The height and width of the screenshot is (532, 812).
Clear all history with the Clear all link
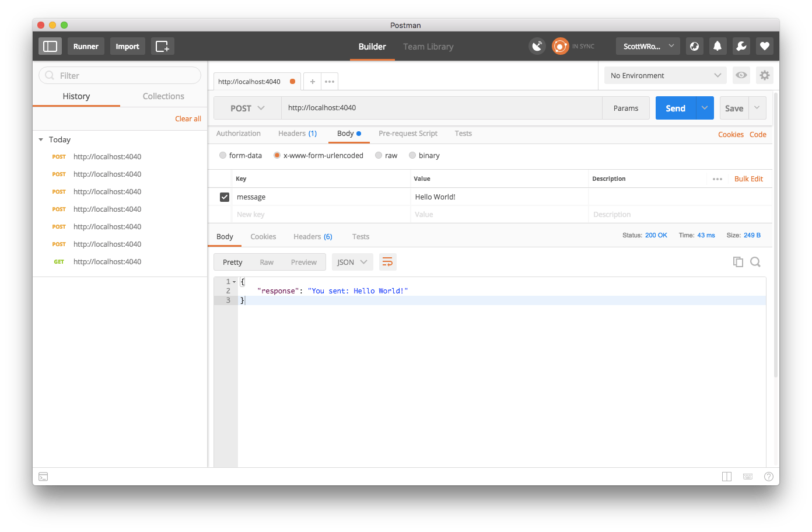[188, 118]
